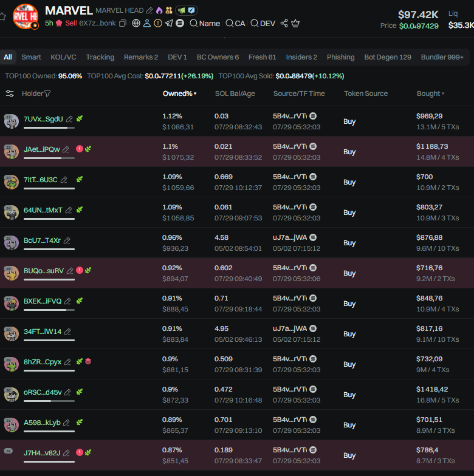Image resolution: width=474 pixels, height=476 pixels.
Task: Search by CA
Action: (x=236, y=23)
